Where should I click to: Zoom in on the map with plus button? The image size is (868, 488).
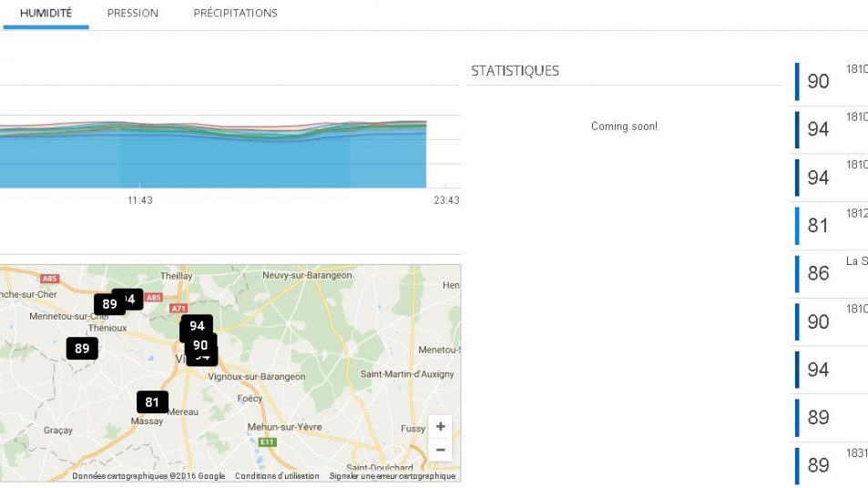pyautogui.click(x=440, y=427)
